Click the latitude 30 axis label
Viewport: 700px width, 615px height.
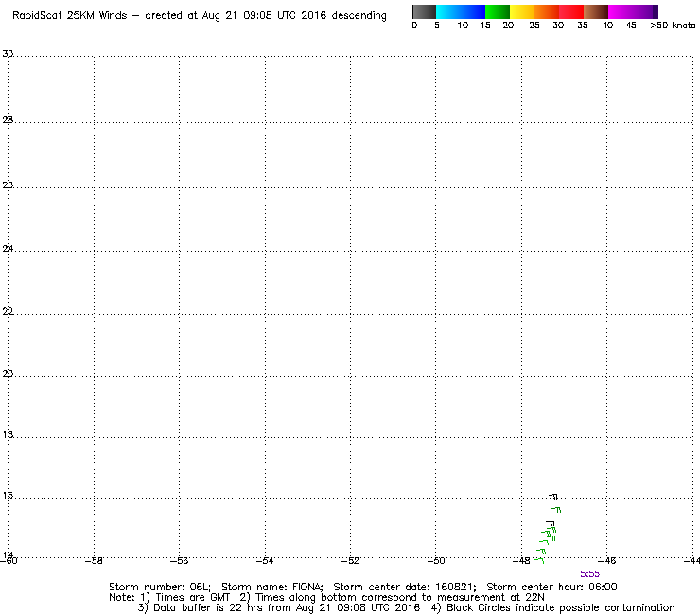click(x=8, y=54)
